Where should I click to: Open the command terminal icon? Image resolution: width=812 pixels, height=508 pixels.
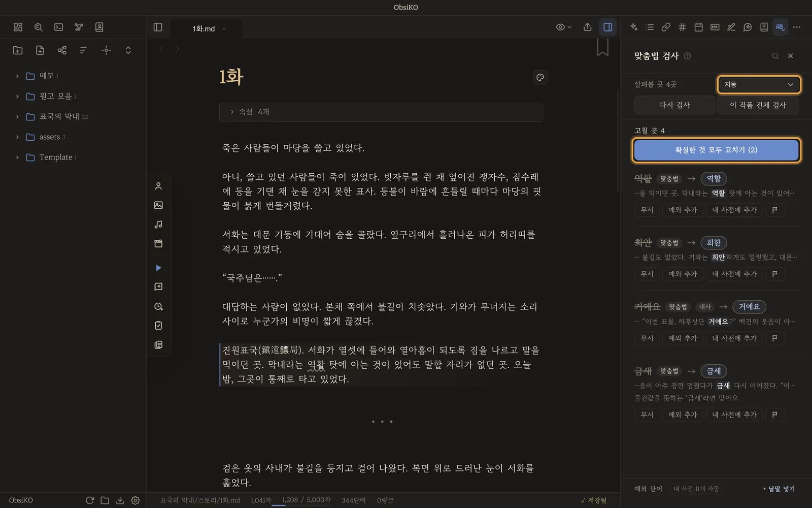pos(59,27)
